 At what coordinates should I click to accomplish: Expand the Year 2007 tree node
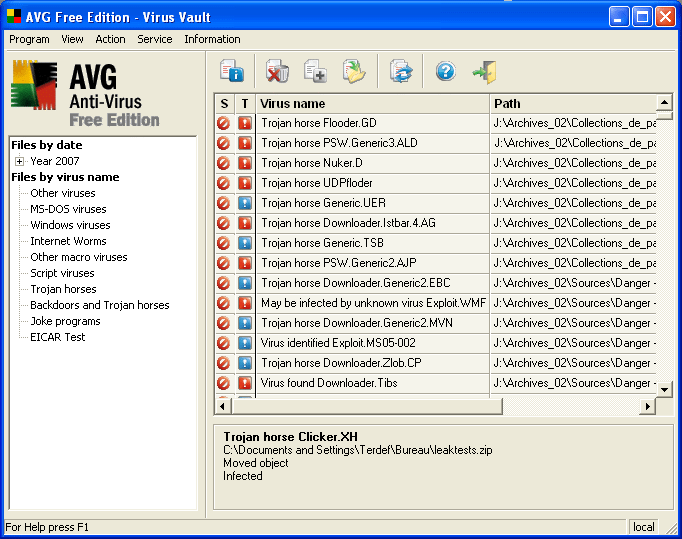point(19,161)
